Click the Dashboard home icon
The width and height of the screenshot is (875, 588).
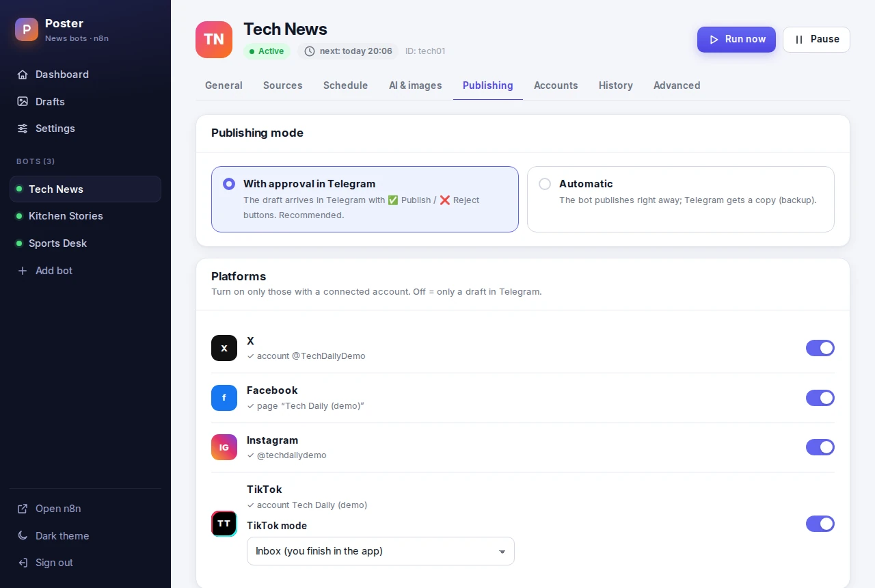(x=23, y=75)
